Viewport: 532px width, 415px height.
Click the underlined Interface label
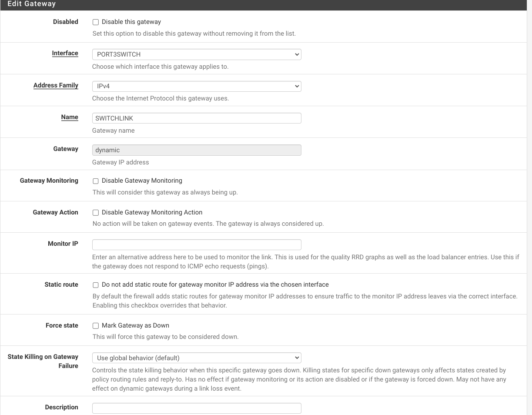(x=65, y=53)
